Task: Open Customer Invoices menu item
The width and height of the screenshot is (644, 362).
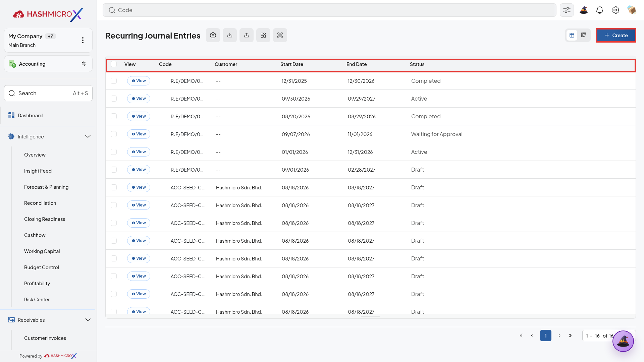Action: coord(45,338)
